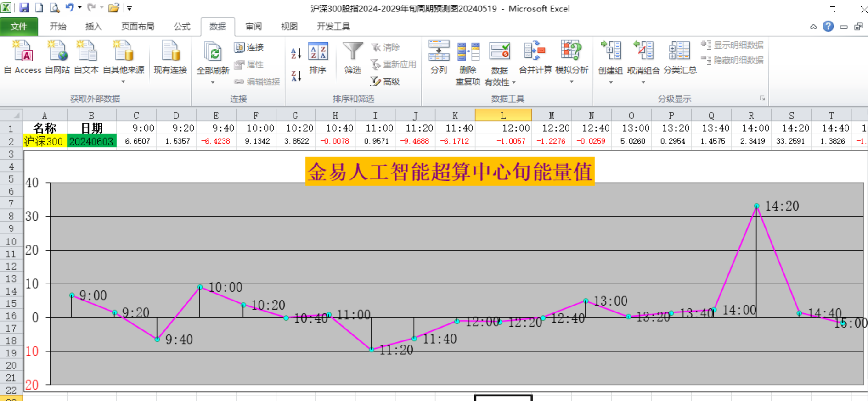
Task: Select cell S2 with value 33.2591
Action: pyautogui.click(x=791, y=141)
